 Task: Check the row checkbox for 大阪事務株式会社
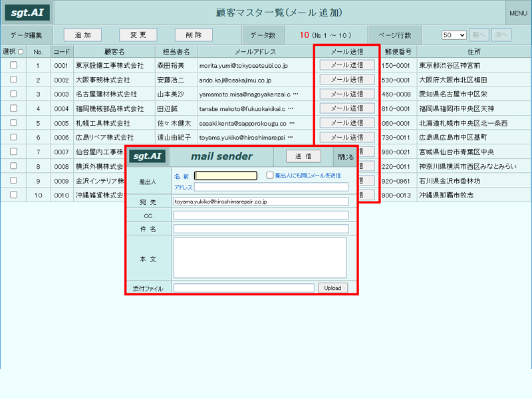(x=13, y=79)
